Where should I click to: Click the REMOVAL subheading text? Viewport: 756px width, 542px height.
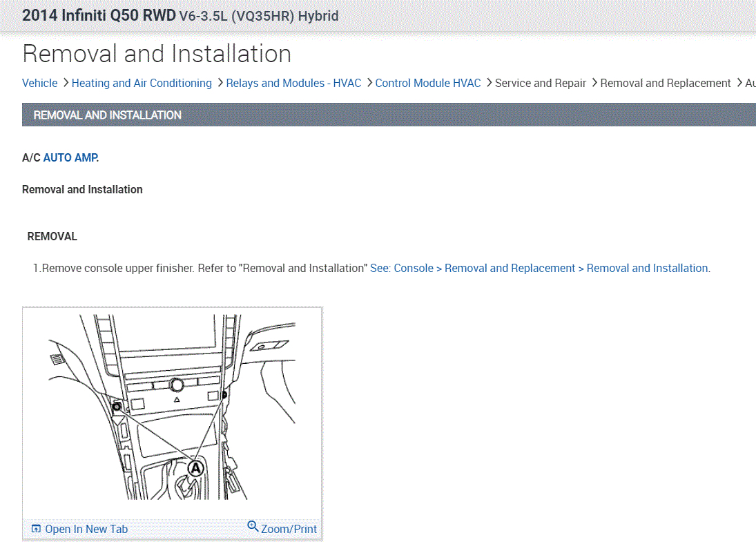tap(52, 237)
